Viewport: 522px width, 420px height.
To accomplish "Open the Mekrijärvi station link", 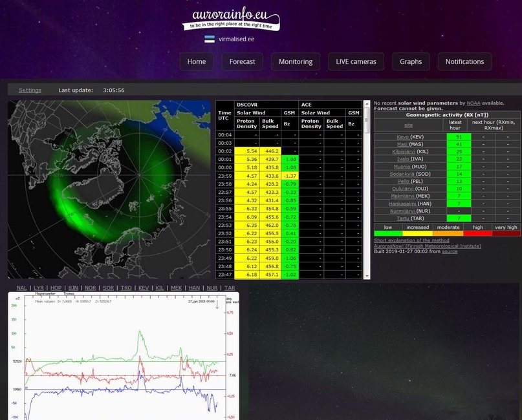I will [404, 196].
